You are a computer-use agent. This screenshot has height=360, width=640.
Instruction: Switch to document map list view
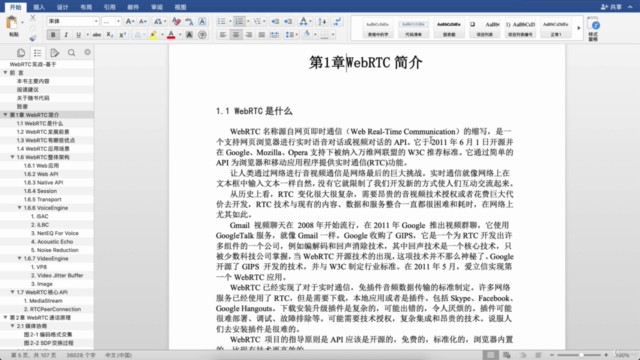[38, 53]
